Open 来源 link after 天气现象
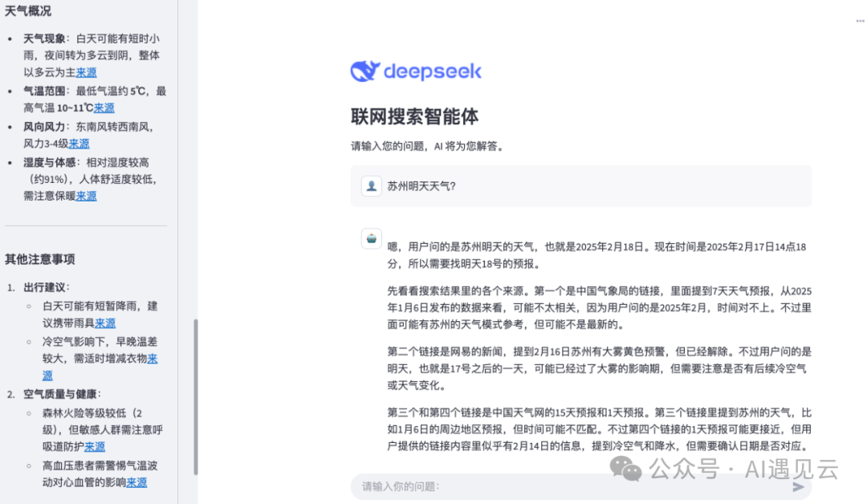The width and height of the screenshot is (867, 504). coord(86,72)
